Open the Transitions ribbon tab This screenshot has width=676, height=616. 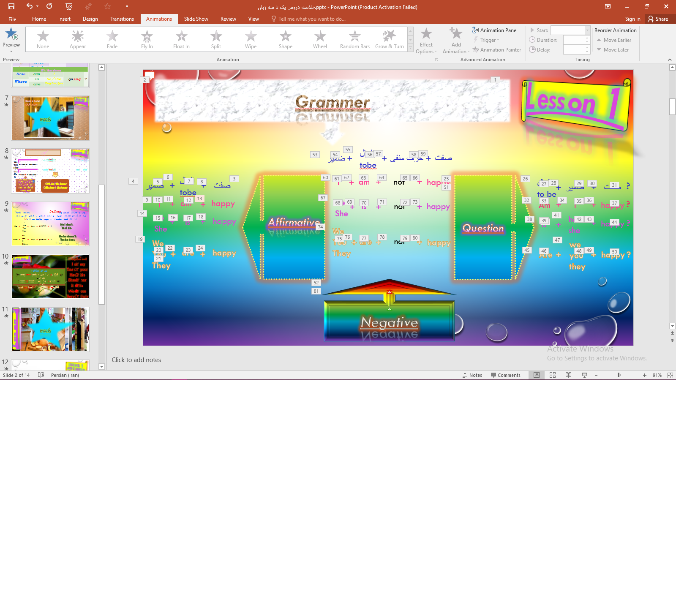point(122,19)
